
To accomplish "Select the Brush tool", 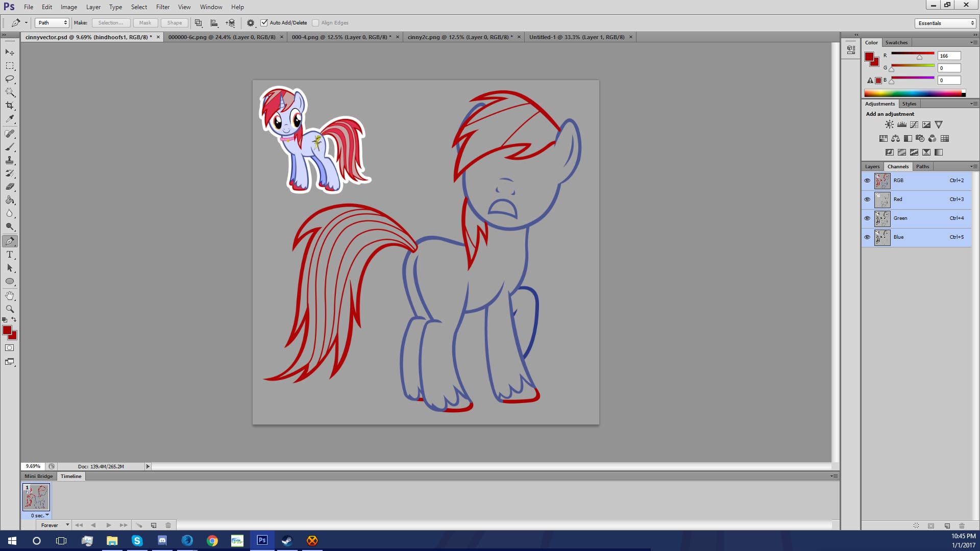I will pyautogui.click(x=10, y=147).
